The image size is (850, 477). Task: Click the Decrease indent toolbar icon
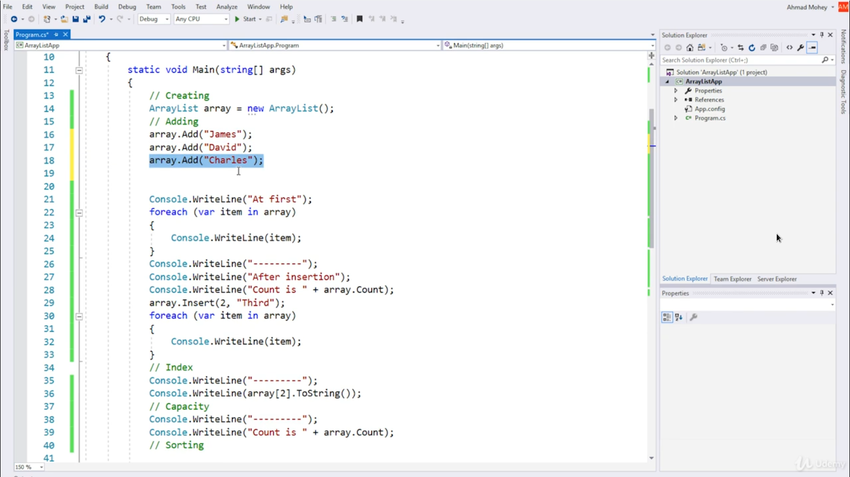333,19
